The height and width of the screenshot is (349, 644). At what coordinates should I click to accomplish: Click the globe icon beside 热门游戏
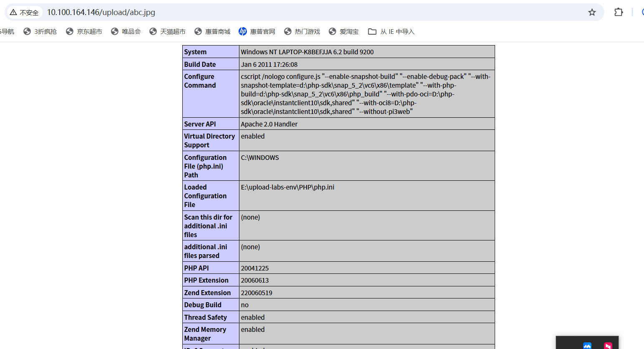[288, 31]
